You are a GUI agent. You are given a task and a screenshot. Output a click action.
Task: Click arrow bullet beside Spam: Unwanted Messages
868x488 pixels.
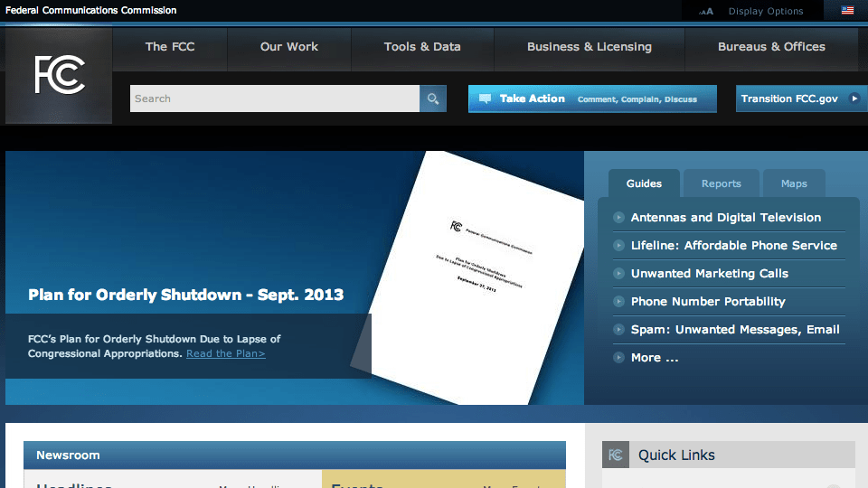[x=618, y=330]
